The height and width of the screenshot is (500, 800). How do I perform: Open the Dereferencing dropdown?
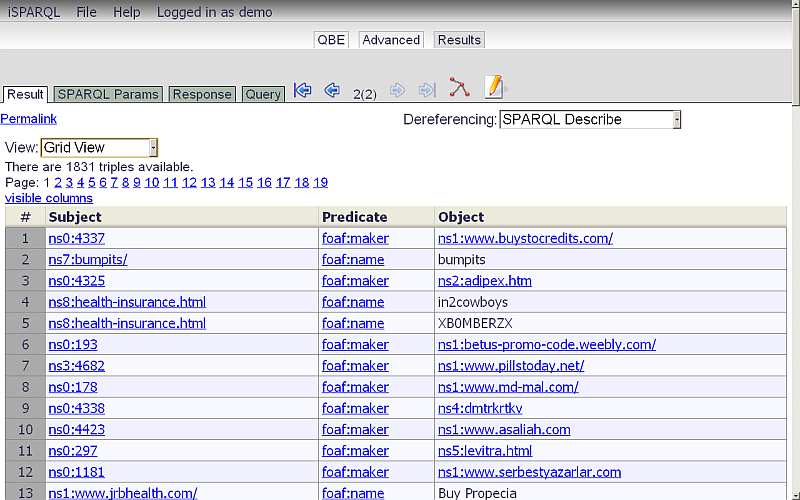coord(590,119)
